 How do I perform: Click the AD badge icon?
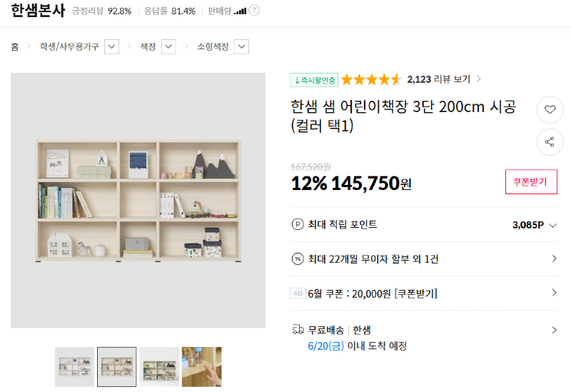(x=298, y=293)
